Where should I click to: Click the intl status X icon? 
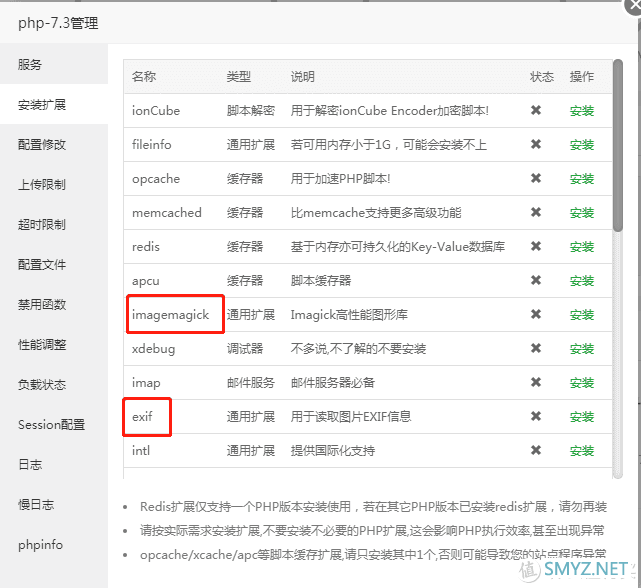(x=536, y=450)
